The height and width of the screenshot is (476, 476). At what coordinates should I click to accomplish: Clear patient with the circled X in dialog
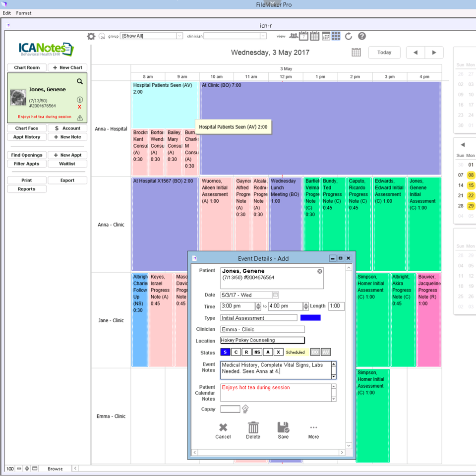point(320,271)
